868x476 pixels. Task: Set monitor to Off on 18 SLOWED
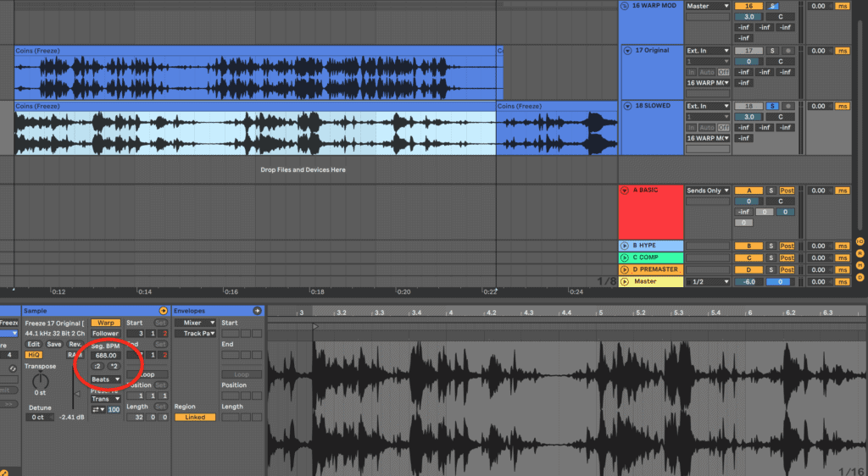[724, 128]
